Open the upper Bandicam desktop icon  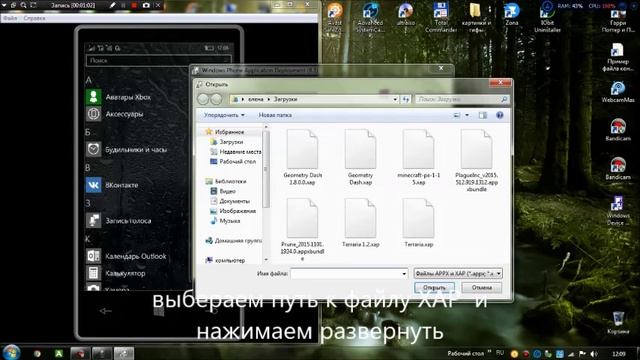pos(618,130)
